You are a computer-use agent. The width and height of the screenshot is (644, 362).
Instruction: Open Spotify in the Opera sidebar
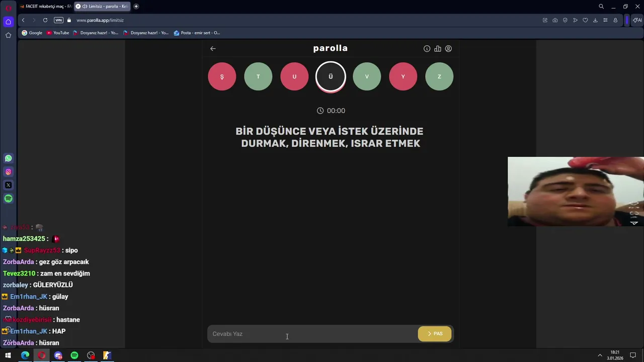[8, 199]
